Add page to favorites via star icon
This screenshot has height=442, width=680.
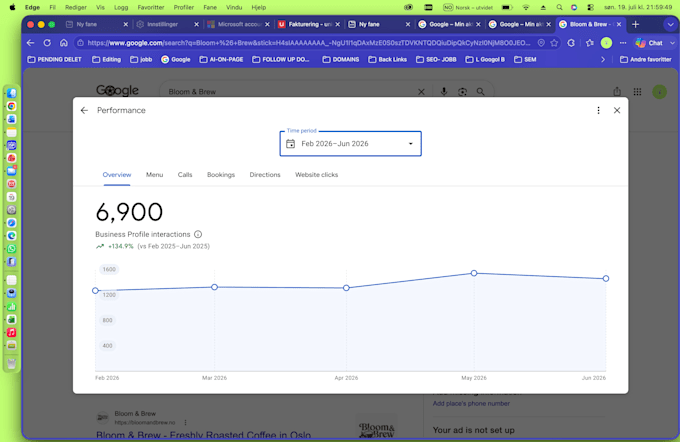(x=554, y=43)
